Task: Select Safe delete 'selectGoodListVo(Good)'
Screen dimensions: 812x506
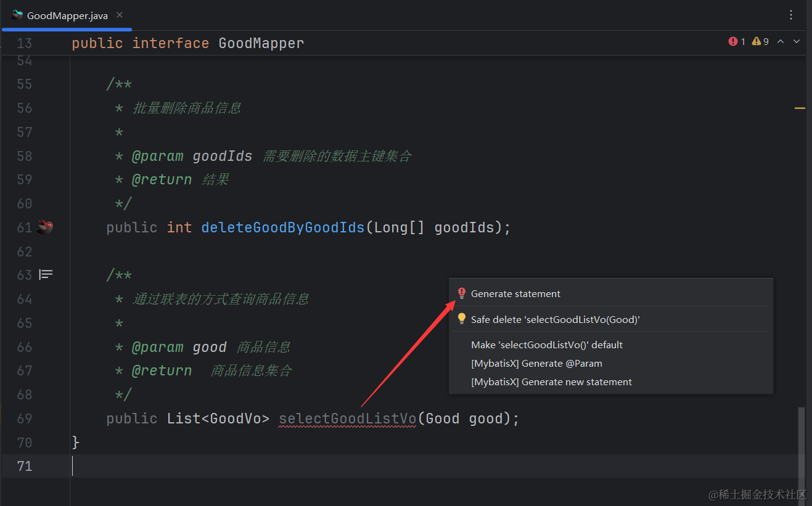Action: [x=555, y=319]
